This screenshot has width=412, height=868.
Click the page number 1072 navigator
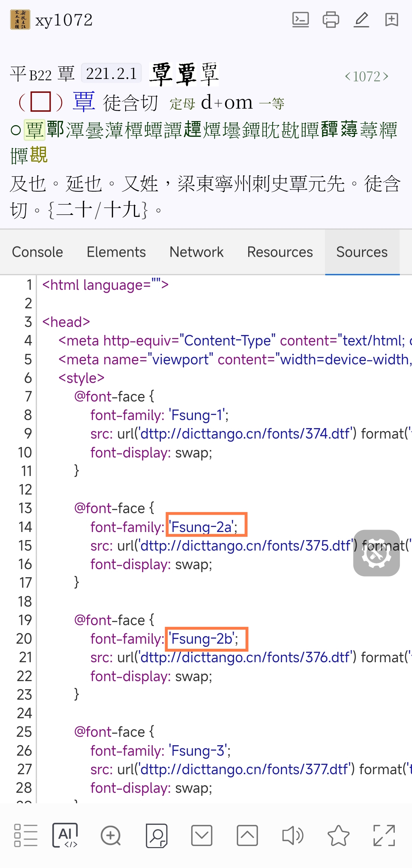[x=366, y=77]
